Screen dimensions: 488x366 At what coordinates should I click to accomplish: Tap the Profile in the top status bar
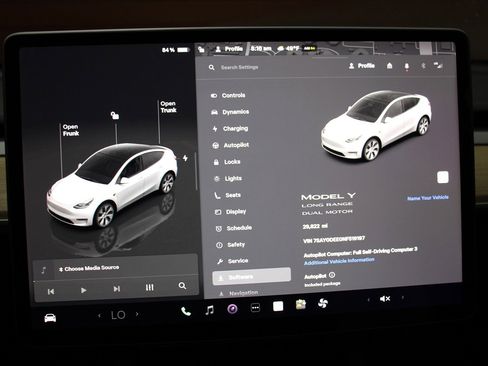click(x=229, y=49)
